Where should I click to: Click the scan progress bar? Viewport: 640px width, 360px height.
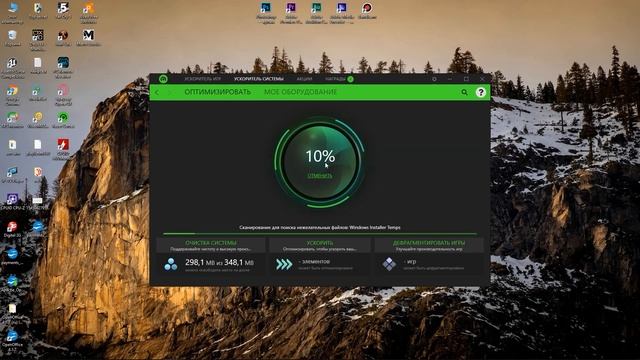pos(320,234)
